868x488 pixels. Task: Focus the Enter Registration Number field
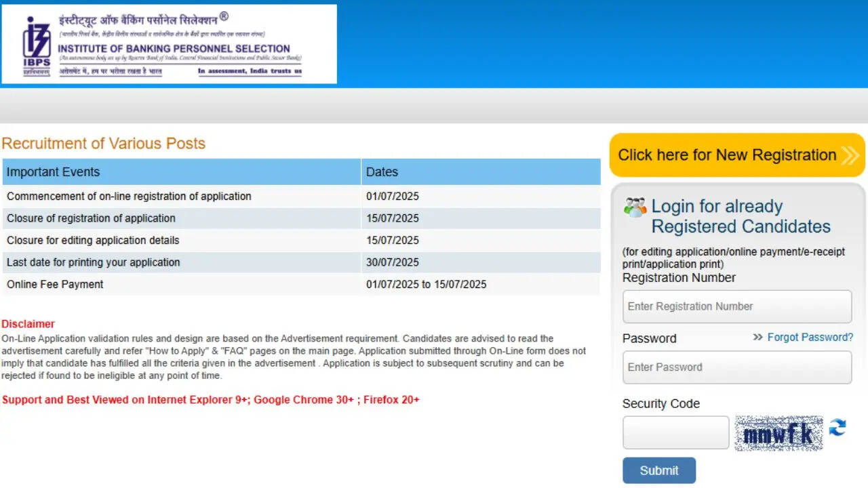tap(736, 306)
